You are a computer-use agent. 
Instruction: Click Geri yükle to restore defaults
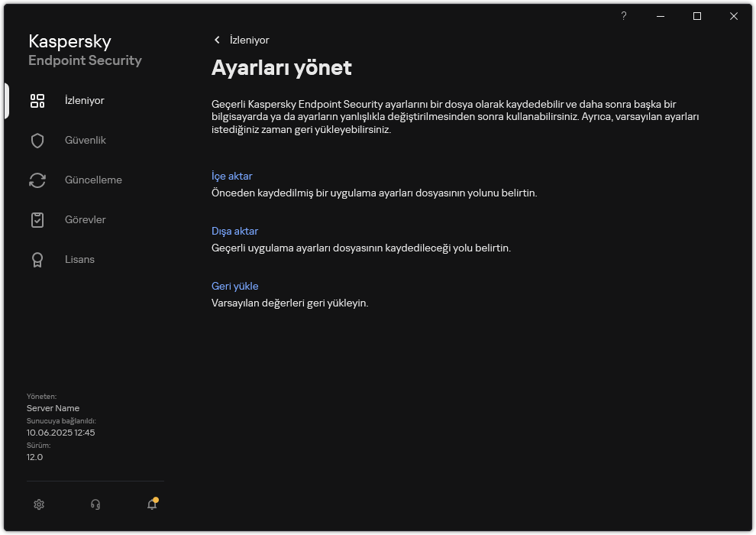point(234,286)
